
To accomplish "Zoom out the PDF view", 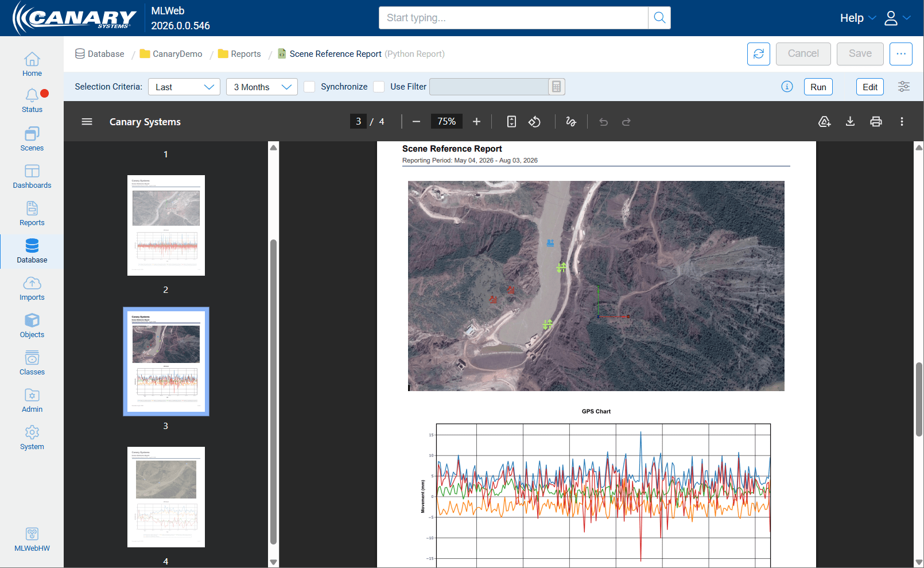I will click(x=417, y=122).
